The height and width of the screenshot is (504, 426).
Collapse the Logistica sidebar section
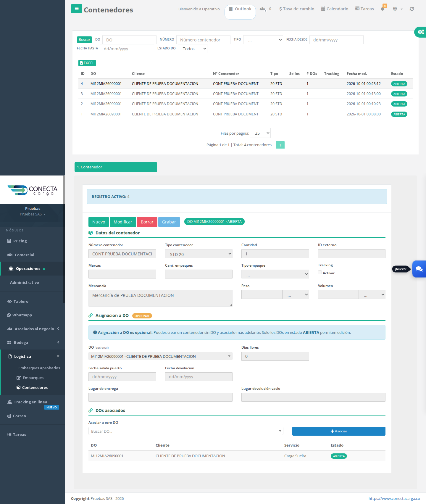pyautogui.click(x=33, y=356)
